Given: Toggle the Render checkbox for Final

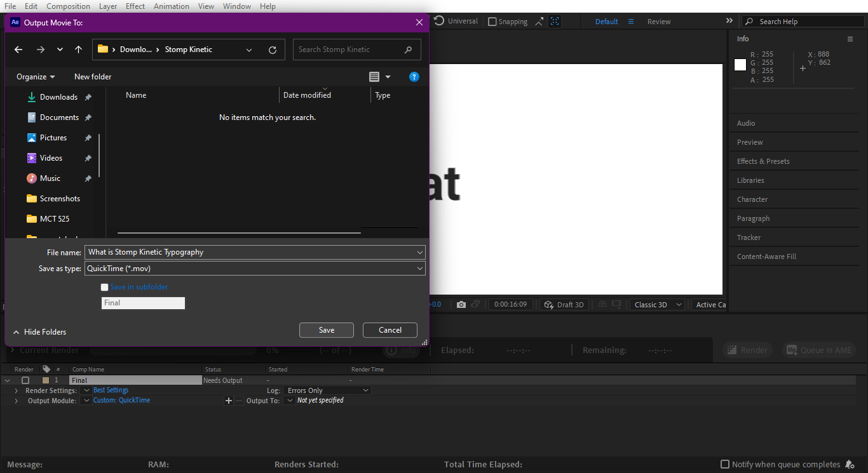Looking at the screenshot, I should [x=25, y=380].
